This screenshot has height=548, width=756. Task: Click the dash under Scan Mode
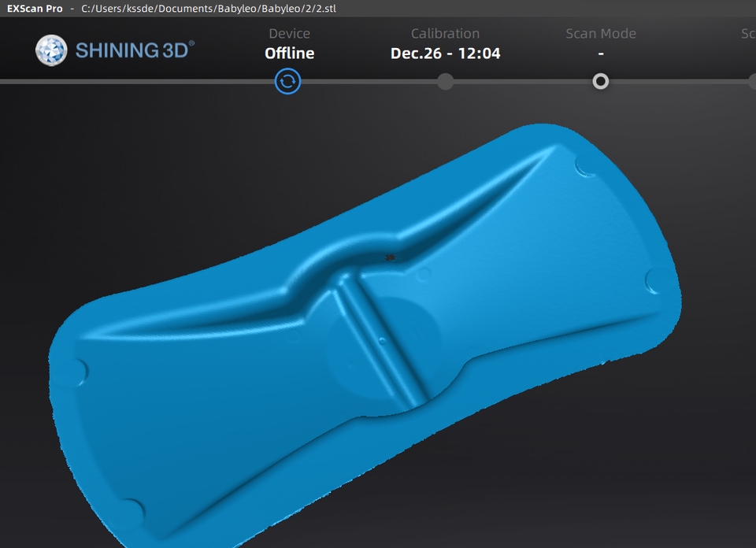(600, 53)
